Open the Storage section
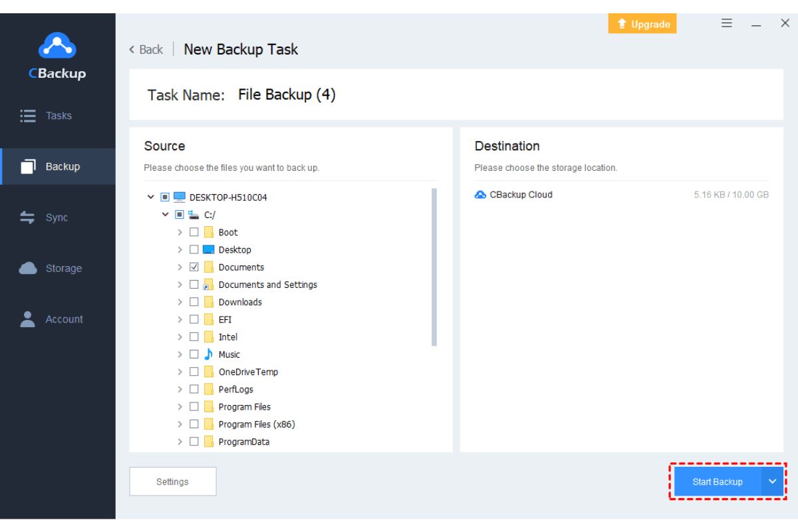Screen dimensions: 798x532 [58, 268]
